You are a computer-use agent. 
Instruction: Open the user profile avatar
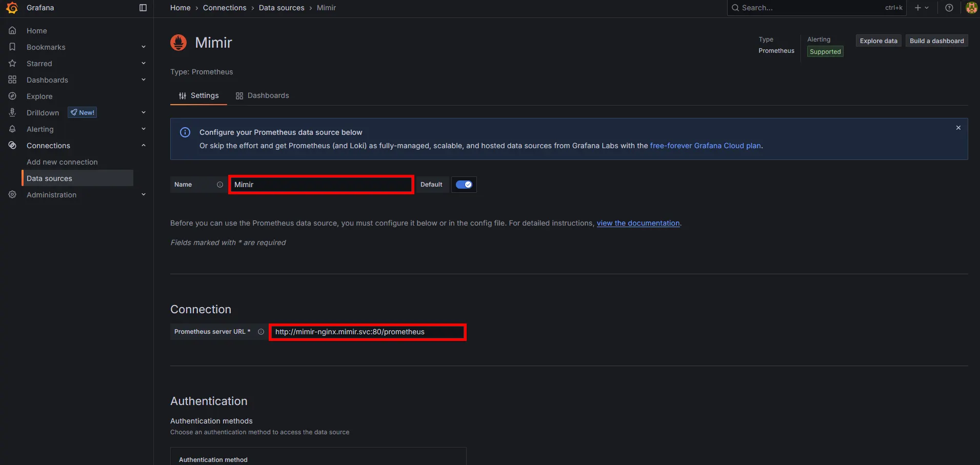[x=971, y=8]
